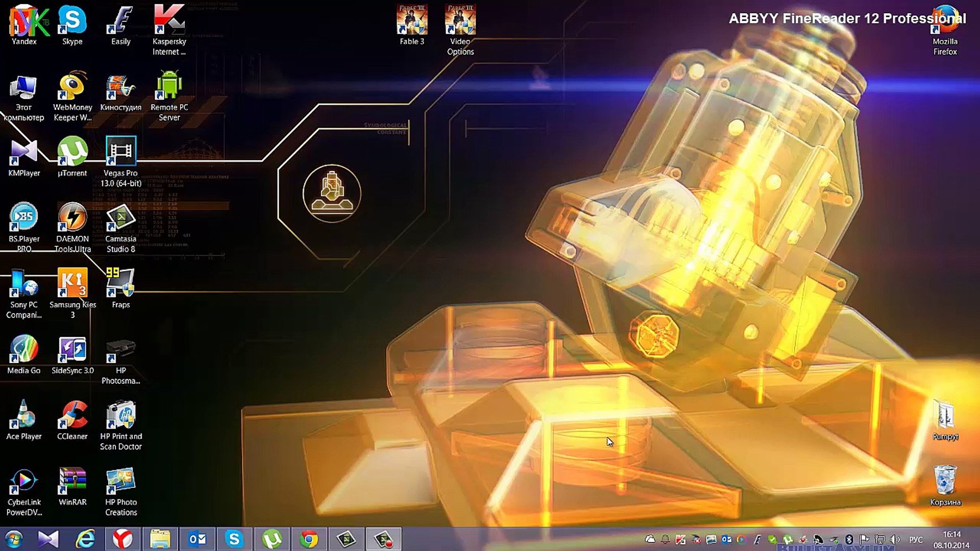Image resolution: width=980 pixels, height=551 pixels.
Task: Select the Этот компьютер icon
Action: (24, 97)
